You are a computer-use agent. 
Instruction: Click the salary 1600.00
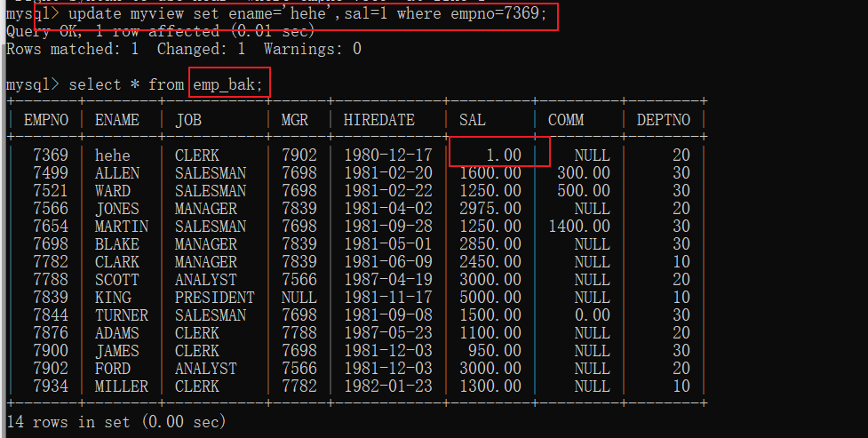[490, 172]
